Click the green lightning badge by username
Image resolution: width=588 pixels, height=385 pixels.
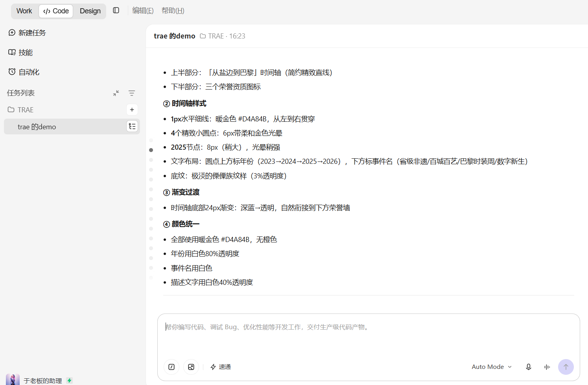point(70,380)
